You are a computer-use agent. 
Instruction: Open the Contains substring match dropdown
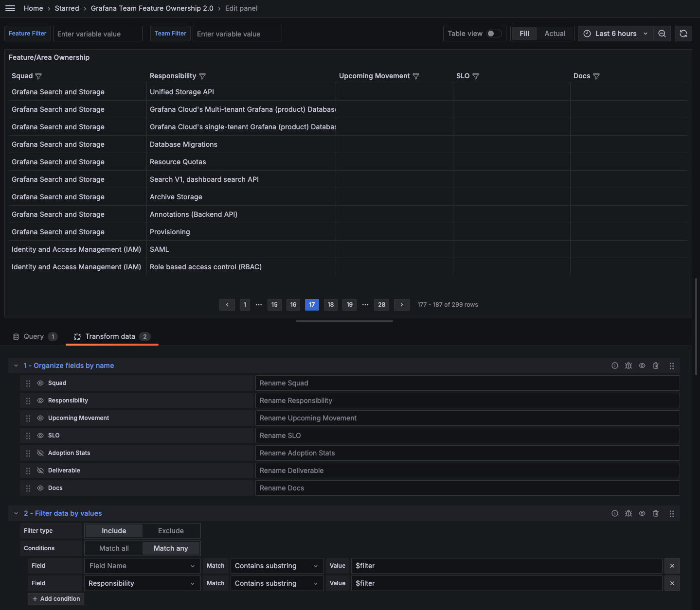[276, 565]
